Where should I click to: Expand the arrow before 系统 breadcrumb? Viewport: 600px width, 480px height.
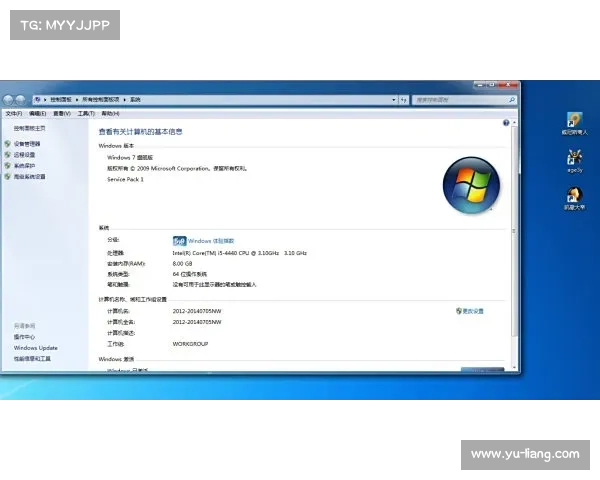[x=125, y=100]
